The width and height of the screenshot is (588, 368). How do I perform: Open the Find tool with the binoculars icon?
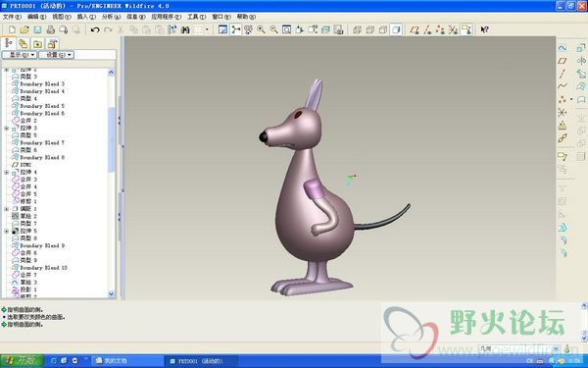point(185,29)
